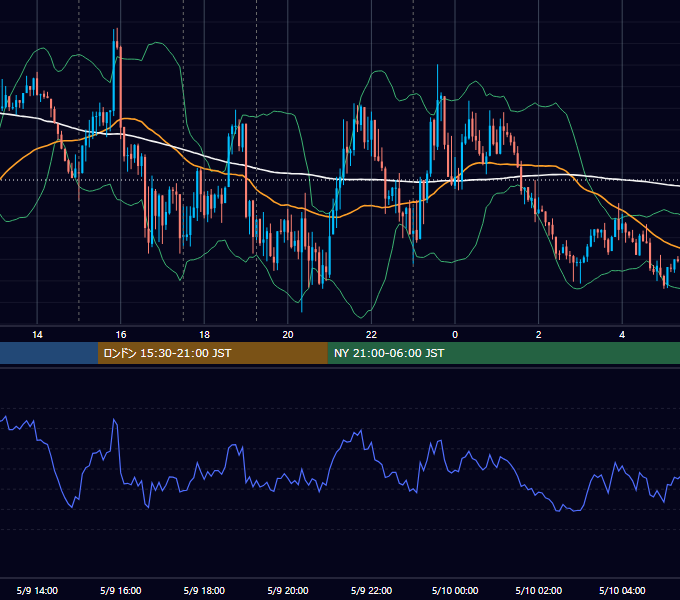Click the hour 16 axis tick label
The height and width of the screenshot is (600, 680).
pos(121,335)
